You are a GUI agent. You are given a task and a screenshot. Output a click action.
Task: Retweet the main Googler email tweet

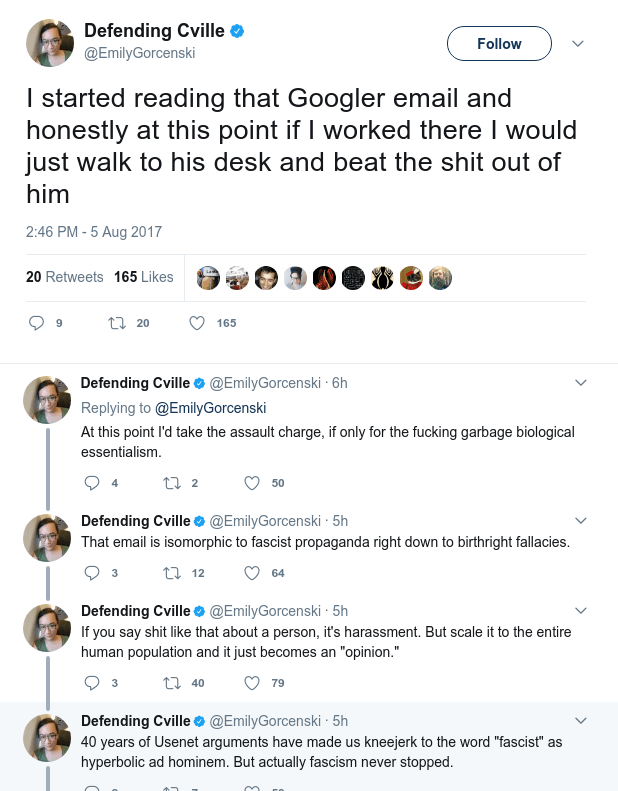[117, 323]
